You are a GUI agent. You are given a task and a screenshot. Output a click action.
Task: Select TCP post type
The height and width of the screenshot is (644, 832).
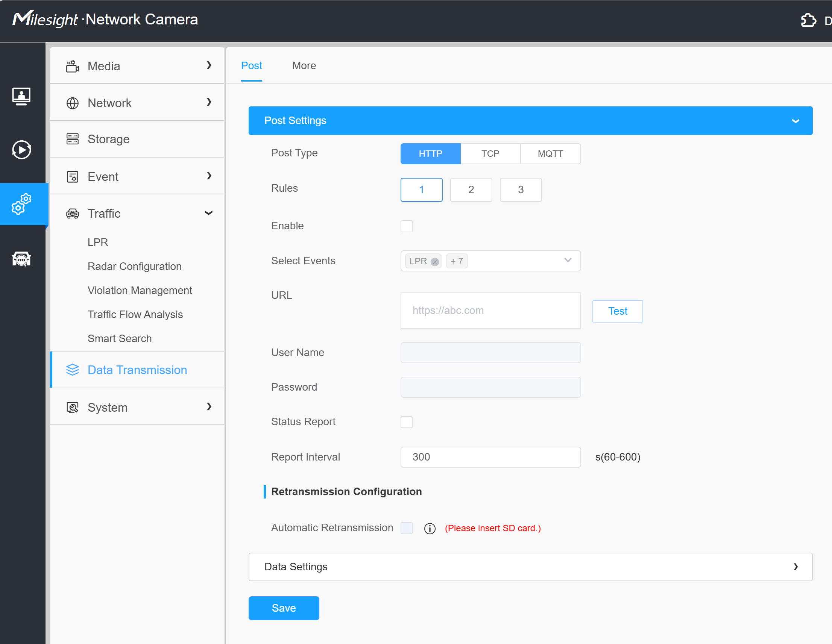point(490,153)
